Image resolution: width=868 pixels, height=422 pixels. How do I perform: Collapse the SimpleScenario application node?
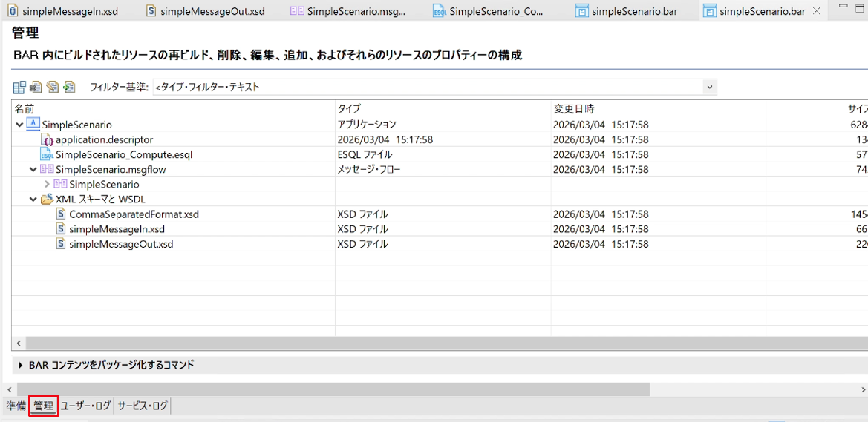pyautogui.click(x=19, y=125)
